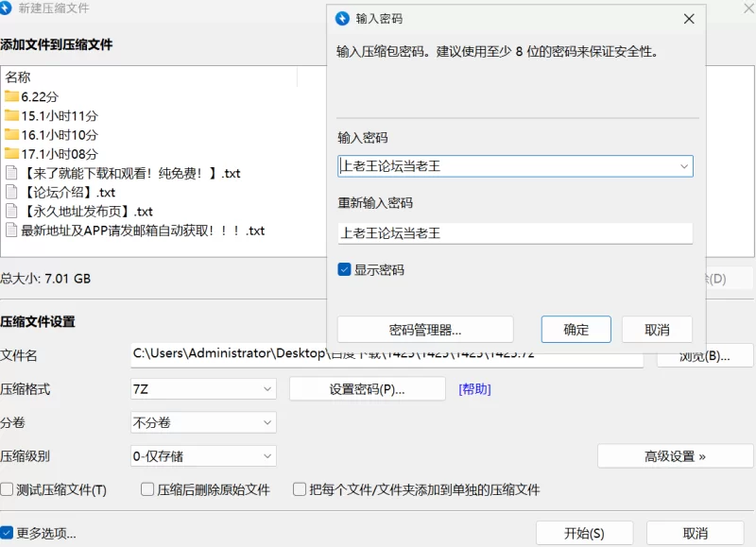Toggle the 更多选项 checkbox
Image resolution: width=756 pixels, height=547 pixels.
tap(7, 533)
